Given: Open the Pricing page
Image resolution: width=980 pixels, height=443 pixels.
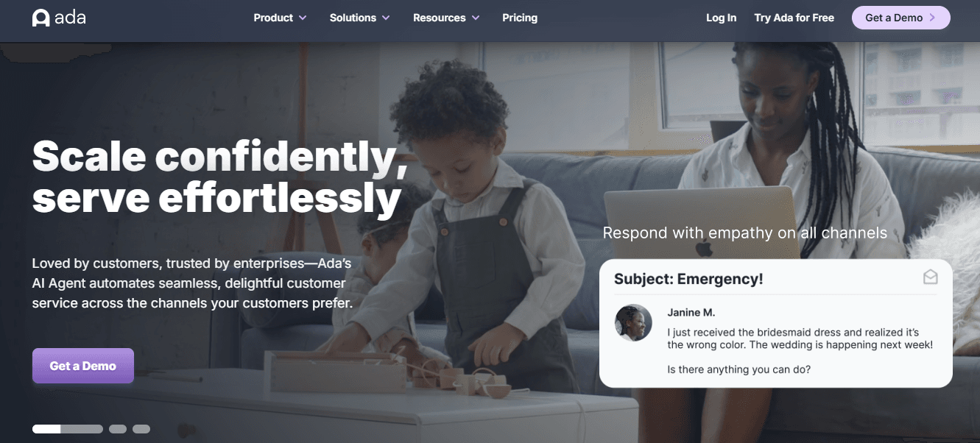Looking at the screenshot, I should tap(520, 18).
